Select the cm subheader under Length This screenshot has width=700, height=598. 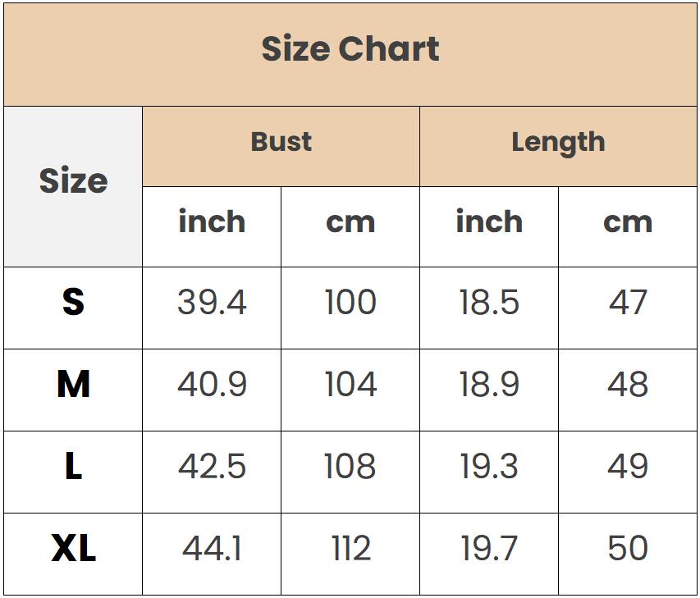[628, 226]
